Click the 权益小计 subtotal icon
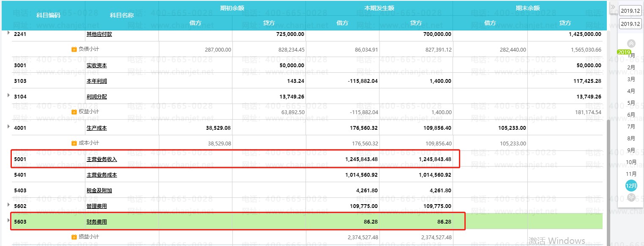 pyautogui.click(x=74, y=112)
